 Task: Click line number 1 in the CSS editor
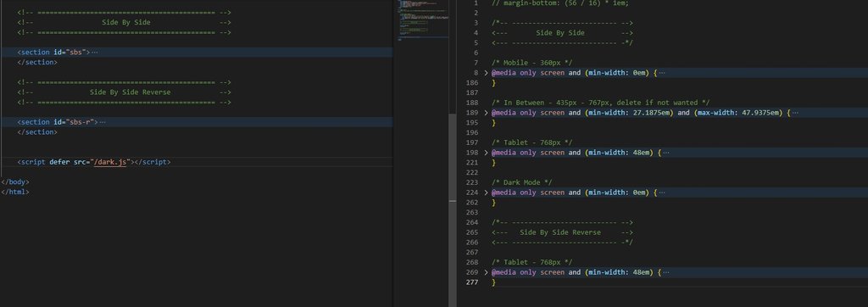tap(476, 3)
